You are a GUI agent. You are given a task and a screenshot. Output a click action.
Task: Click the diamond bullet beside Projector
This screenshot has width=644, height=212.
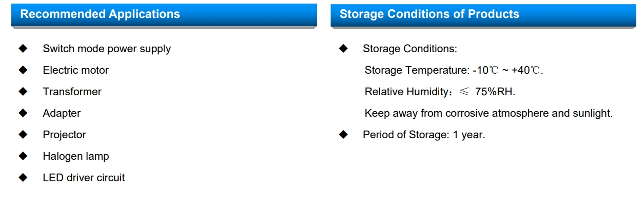point(23,135)
